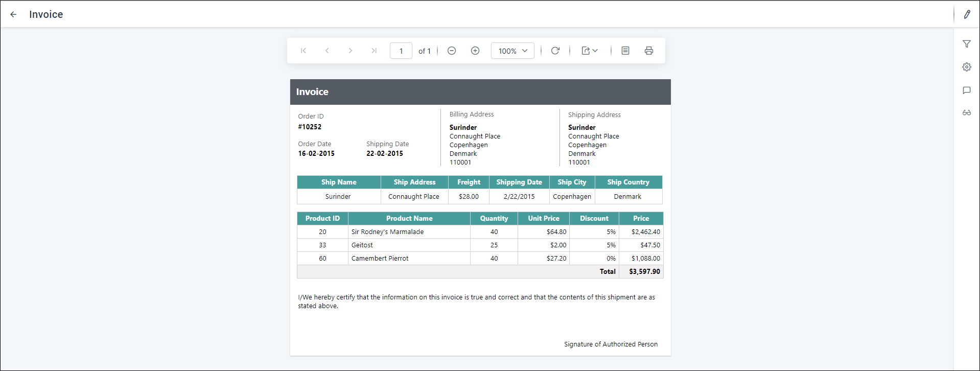Click the Ship Name column header
980x371 pixels.
coord(339,182)
